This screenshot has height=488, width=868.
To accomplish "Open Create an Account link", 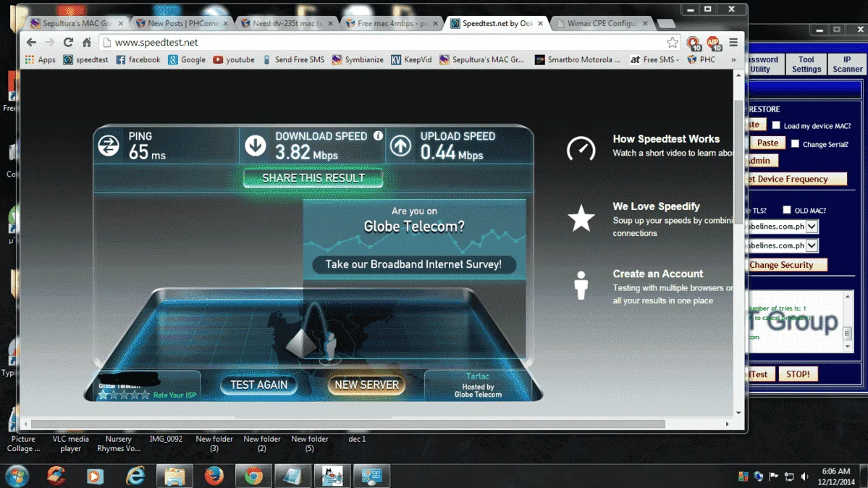I will click(657, 274).
